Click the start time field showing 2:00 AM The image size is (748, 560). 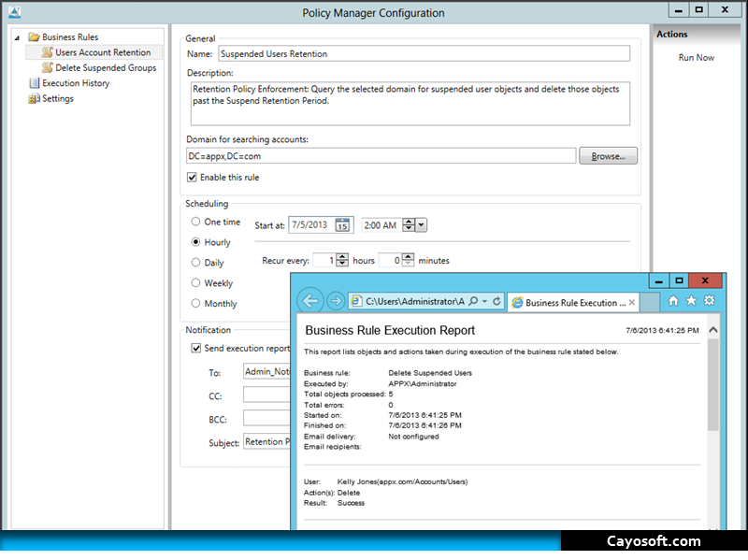[382, 225]
